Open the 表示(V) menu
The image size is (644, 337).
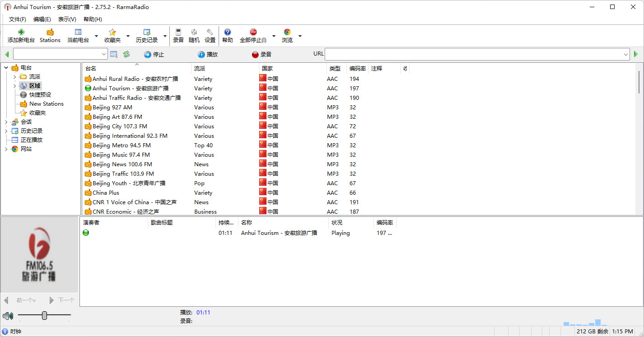coord(67,19)
